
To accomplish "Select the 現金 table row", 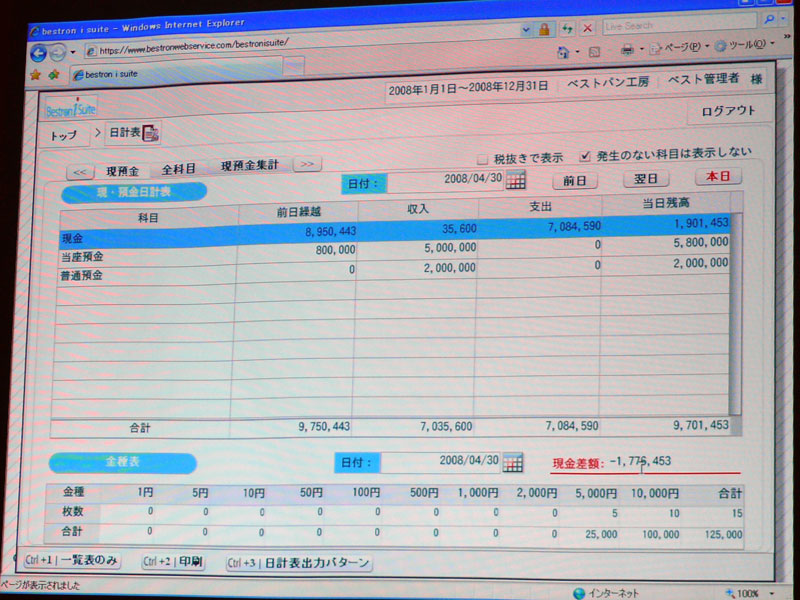I will click(x=395, y=231).
